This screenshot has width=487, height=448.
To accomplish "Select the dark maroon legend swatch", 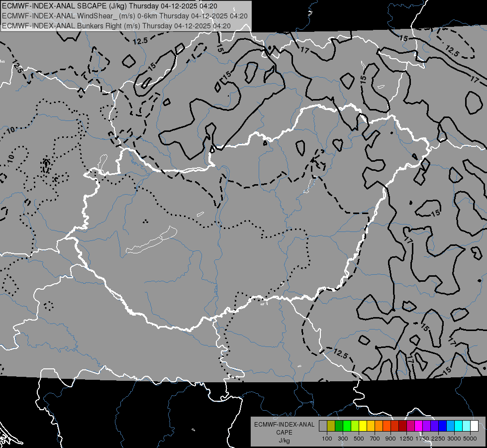I will pos(403,426).
